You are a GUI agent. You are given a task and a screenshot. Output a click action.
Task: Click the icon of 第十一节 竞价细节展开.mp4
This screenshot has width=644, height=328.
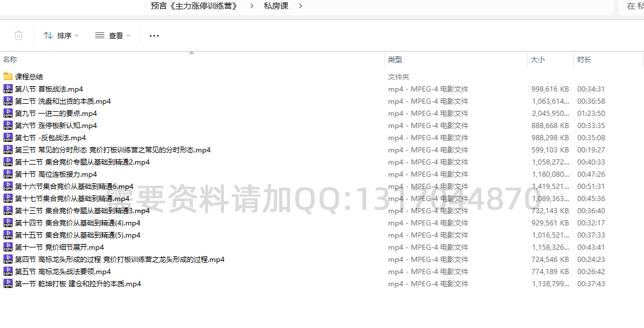coord(8,247)
